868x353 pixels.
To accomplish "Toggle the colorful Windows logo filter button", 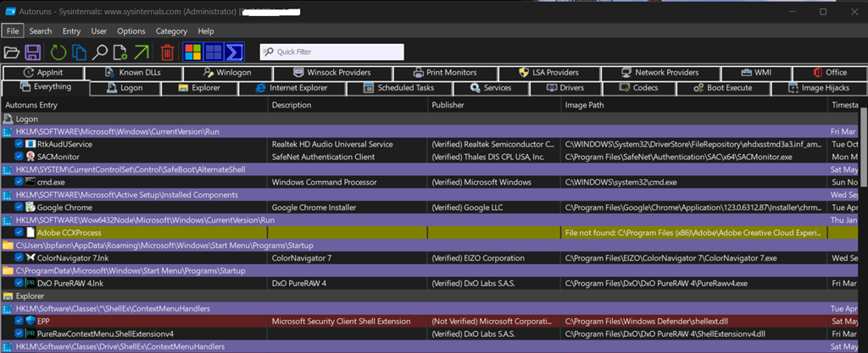I will click(x=192, y=52).
